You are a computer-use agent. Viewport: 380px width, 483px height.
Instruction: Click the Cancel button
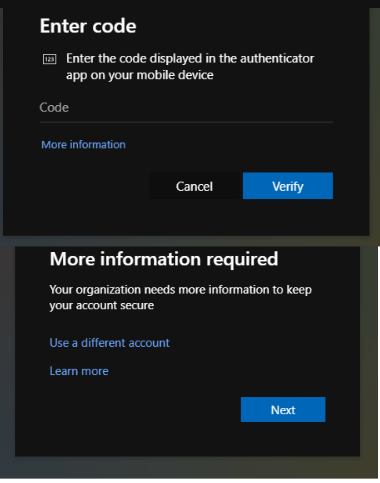pos(194,186)
